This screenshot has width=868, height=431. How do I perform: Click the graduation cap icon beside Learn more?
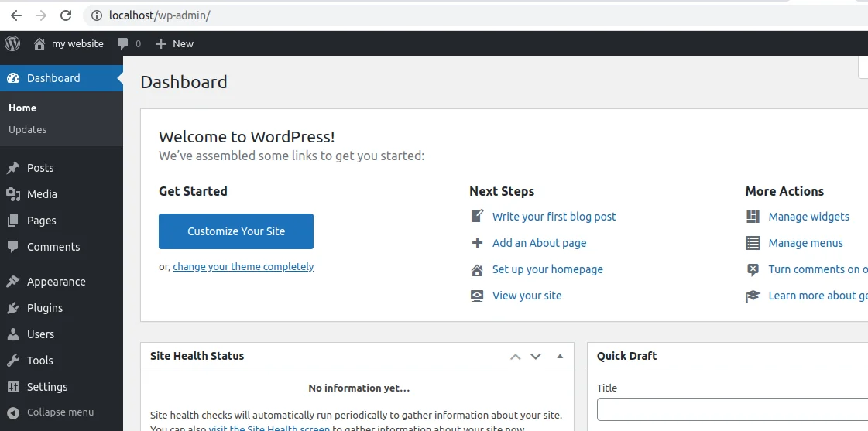(x=753, y=296)
